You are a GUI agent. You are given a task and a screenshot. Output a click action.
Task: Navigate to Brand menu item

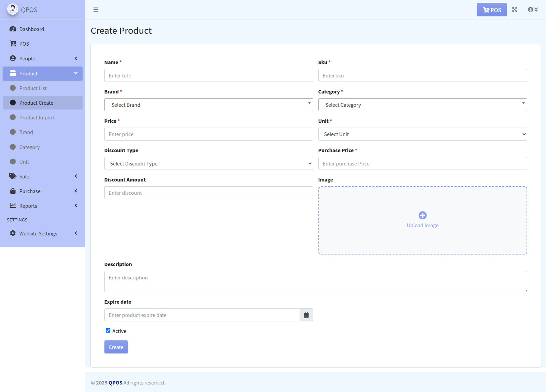click(43, 132)
